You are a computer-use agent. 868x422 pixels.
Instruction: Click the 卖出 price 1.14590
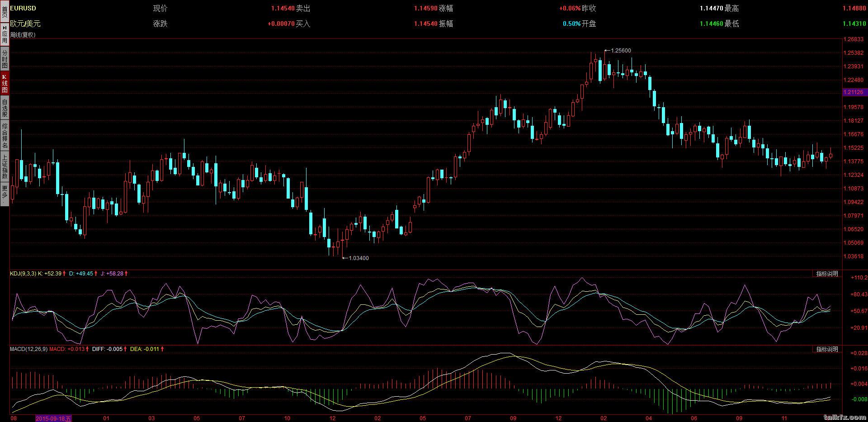point(426,8)
